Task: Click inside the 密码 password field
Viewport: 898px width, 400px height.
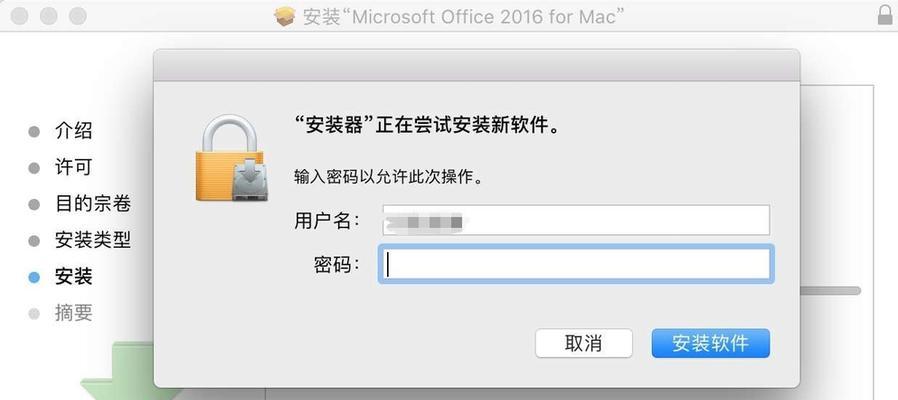Action: click(x=576, y=264)
